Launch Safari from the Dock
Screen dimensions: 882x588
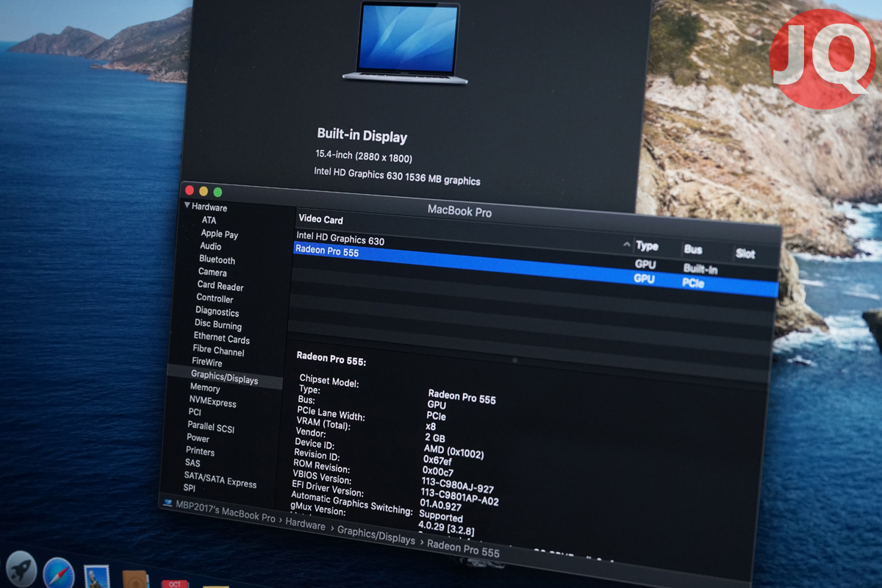tap(59, 573)
